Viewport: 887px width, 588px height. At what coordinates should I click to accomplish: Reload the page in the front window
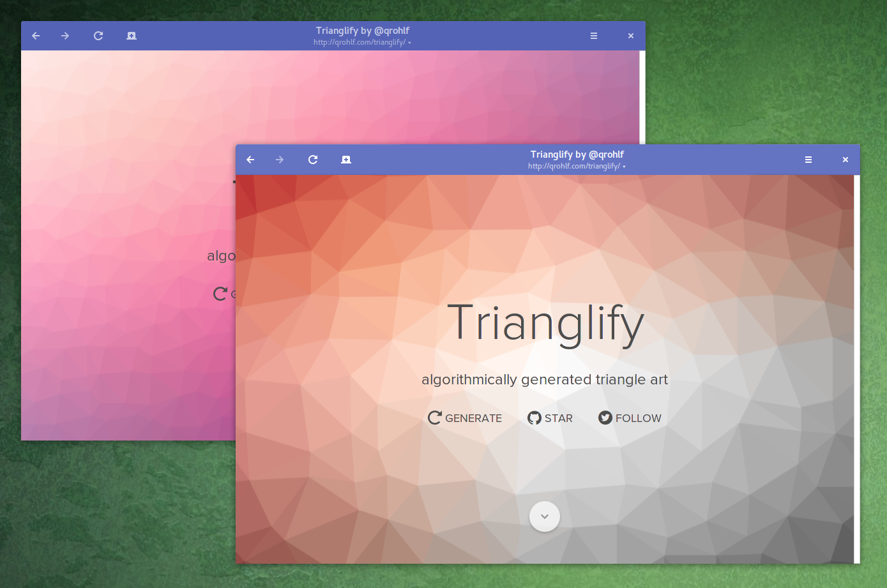click(x=313, y=160)
